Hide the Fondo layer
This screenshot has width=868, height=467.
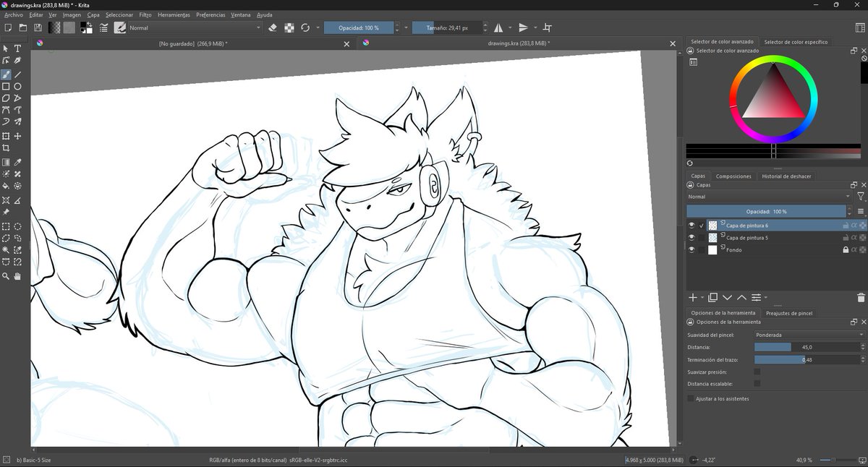pos(692,250)
